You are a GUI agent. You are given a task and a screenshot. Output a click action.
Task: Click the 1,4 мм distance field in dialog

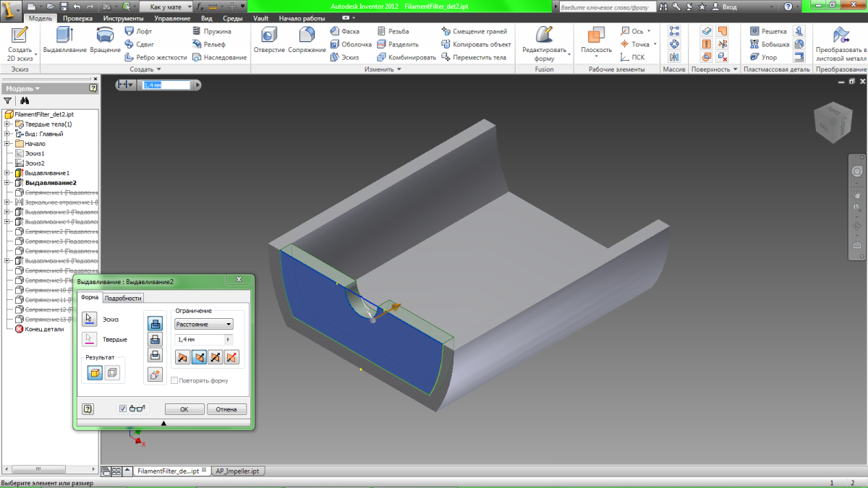click(200, 339)
